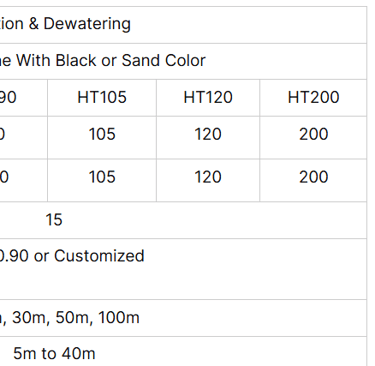Screen dimensions: 375x366
Task: Click the '100m' length option text
Action: (119, 318)
